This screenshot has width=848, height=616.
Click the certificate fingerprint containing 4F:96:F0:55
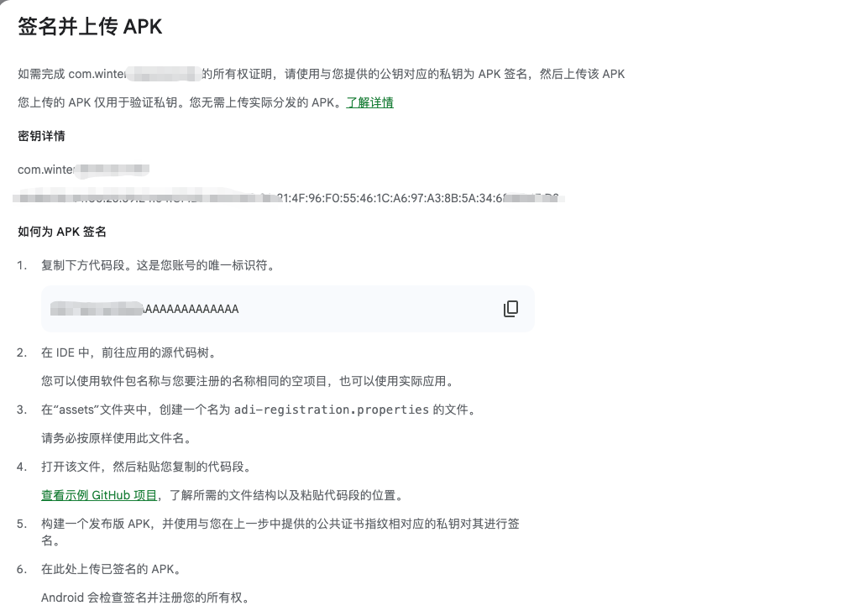click(x=288, y=198)
